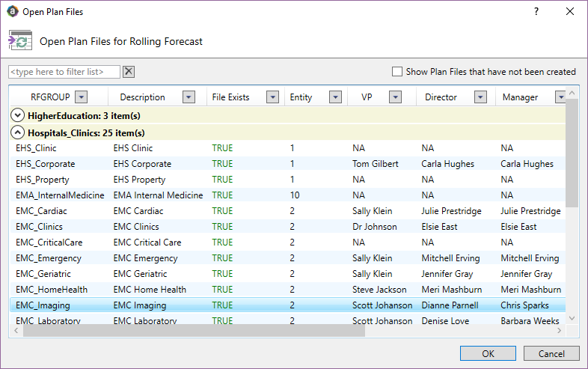Click the horizontal scrollbar thumb
Screen dimensions: 588x369
click(x=194, y=331)
